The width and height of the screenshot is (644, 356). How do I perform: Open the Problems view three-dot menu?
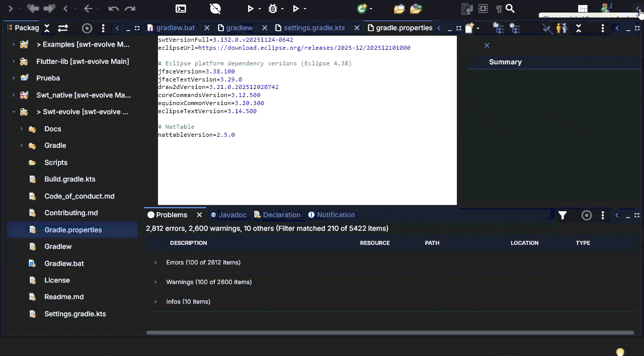(603, 215)
